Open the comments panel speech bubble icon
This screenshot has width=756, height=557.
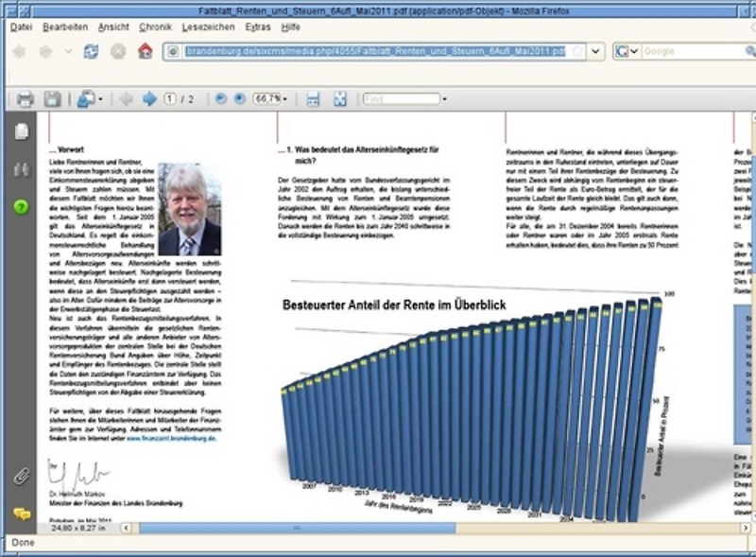[x=22, y=513]
